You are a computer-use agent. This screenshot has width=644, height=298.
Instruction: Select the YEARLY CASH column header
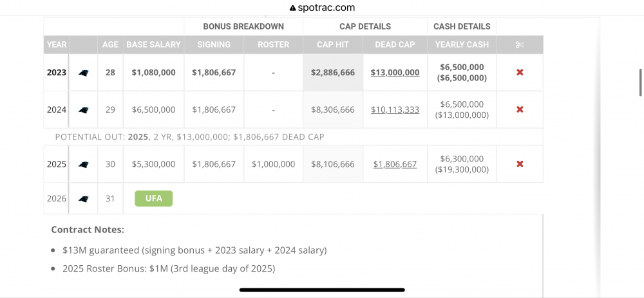pos(462,45)
